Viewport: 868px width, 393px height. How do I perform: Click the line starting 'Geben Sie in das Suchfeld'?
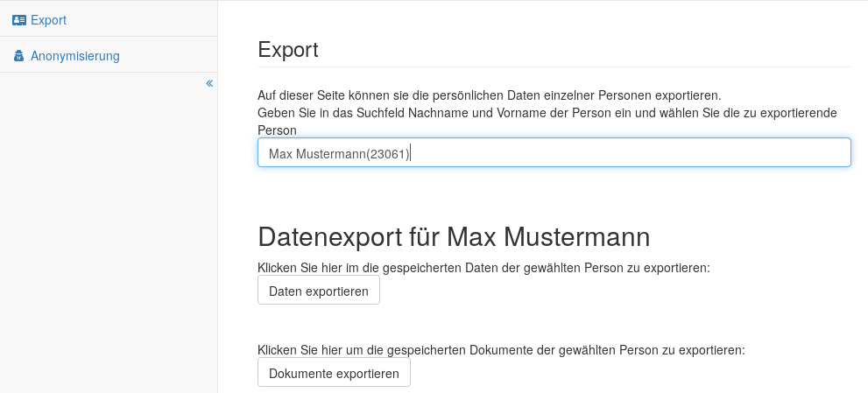tap(547, 113)
